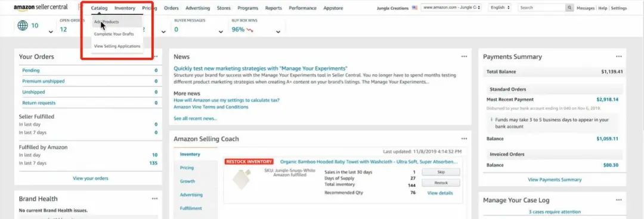
Task: Click the Search input field
Action: click(541, 8)
